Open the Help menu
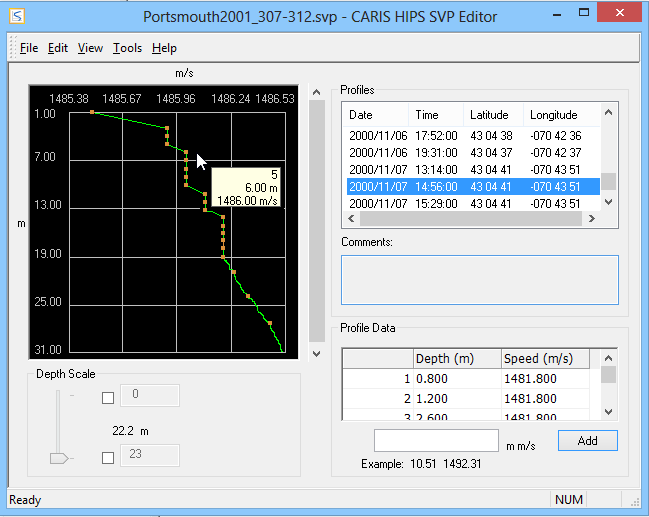Image resolution: width=649 pixels, height=517 pixels. (x=164, y=48)
